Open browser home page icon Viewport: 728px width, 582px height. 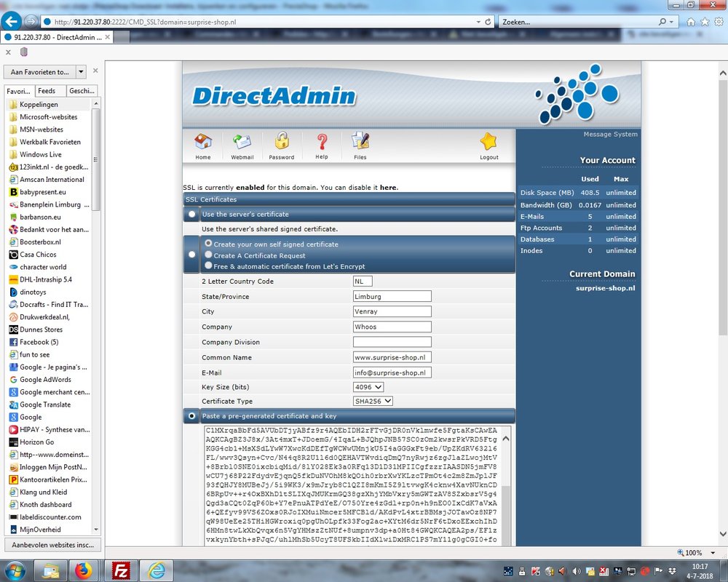coord(691,22)
